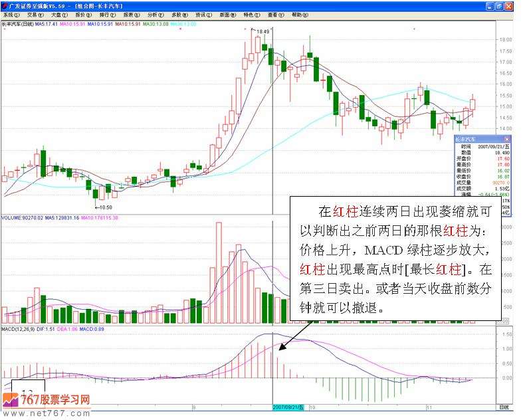Click the app icon in the title bar

(x=4, y=5)
